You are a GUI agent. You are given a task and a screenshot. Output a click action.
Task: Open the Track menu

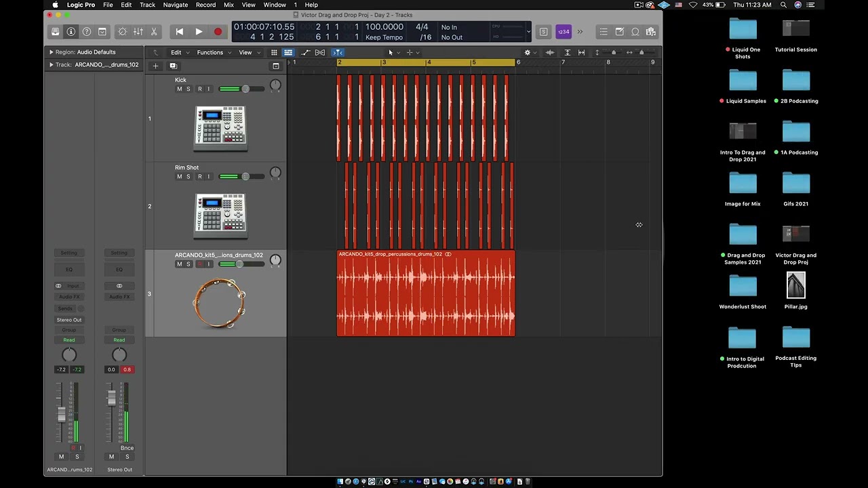point(147,5)
